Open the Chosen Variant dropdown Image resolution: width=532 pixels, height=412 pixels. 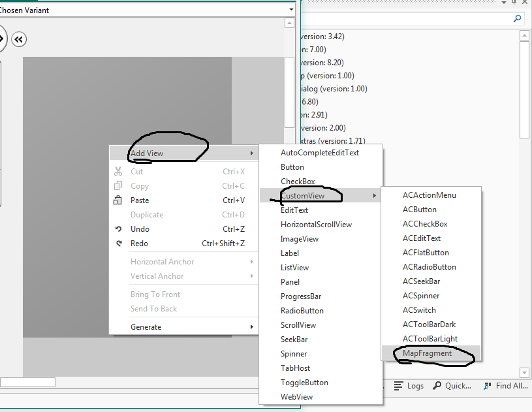(291, 10)
